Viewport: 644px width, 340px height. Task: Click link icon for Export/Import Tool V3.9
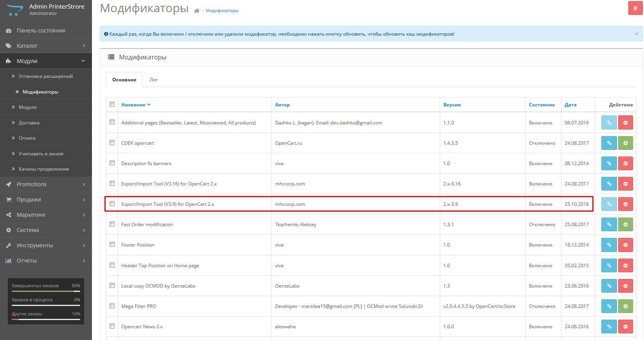click(x=609, y=204)
